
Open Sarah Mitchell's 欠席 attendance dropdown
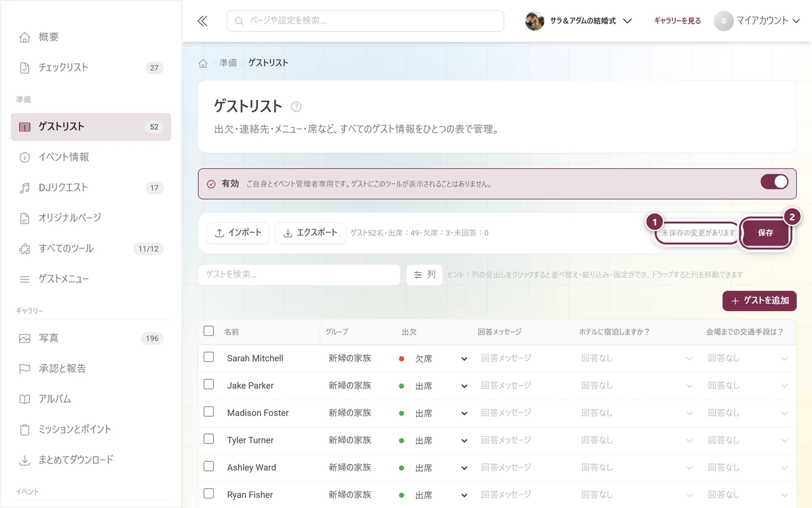click(x=433, y=359)
